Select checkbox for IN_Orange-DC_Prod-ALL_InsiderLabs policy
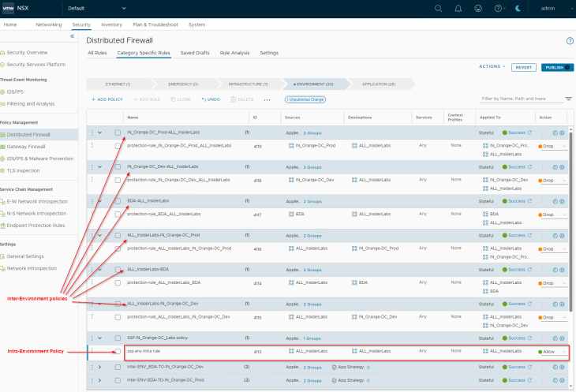The image size is (576, 392). pos(118,133)
